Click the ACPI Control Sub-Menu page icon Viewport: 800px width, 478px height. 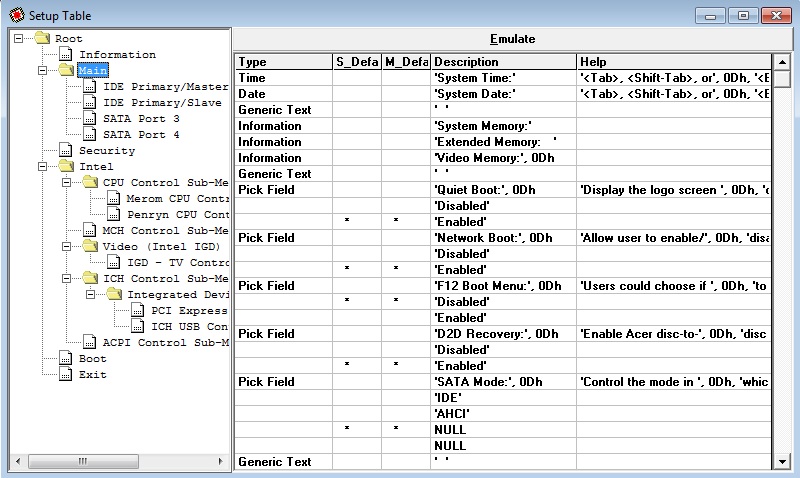point(90,342)
